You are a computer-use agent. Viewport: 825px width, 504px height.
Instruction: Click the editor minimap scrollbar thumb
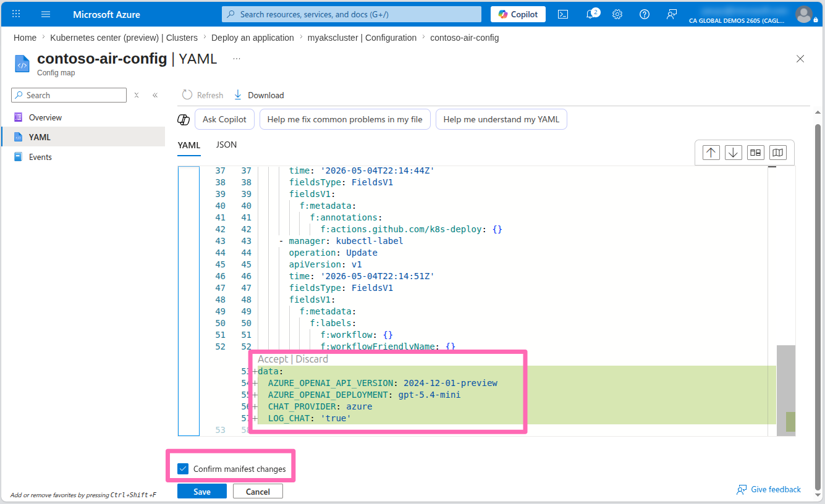[785, 390]
